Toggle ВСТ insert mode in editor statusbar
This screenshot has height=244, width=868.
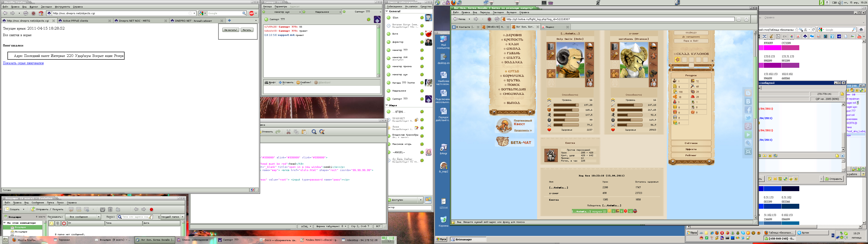[378, 226]
